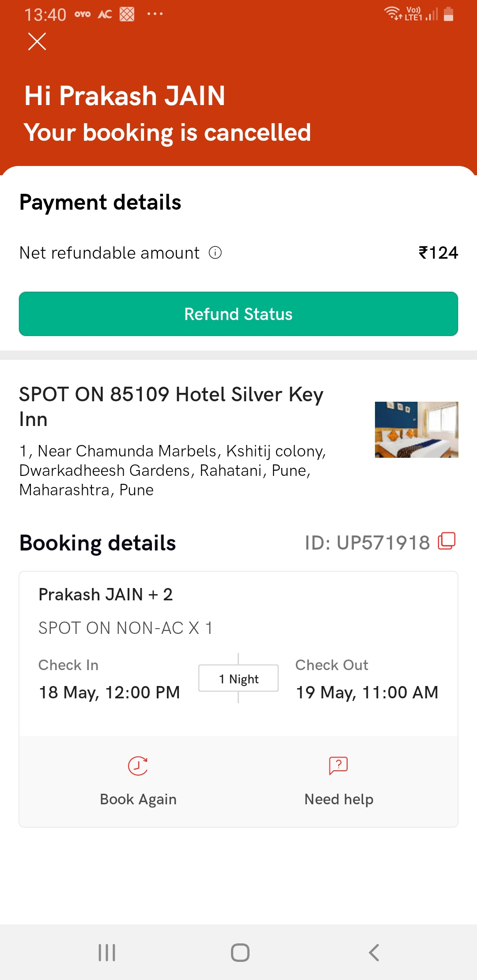Copy the booking ID UP571918
477x980 pixels.
point(447,541)
